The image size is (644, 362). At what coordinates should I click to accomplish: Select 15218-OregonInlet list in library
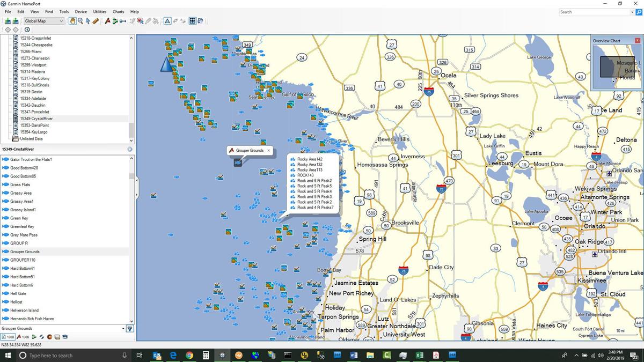click(35, 38)
